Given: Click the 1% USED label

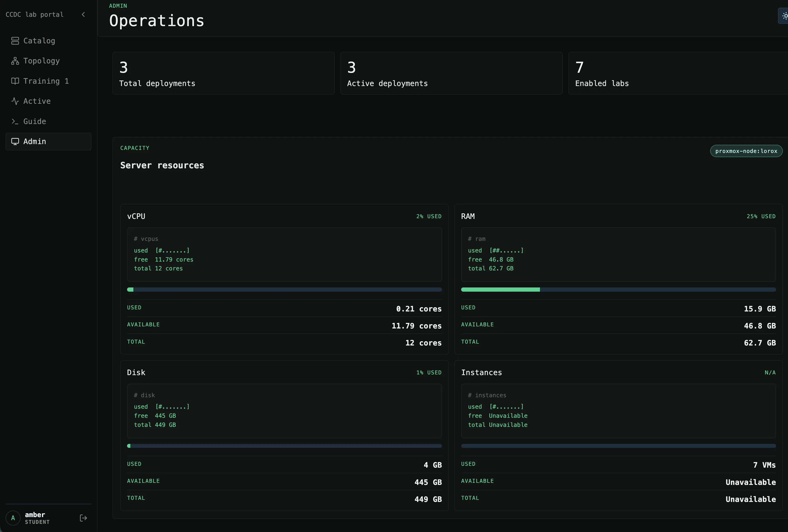Looking at the screenshot, I should (429, 373).
